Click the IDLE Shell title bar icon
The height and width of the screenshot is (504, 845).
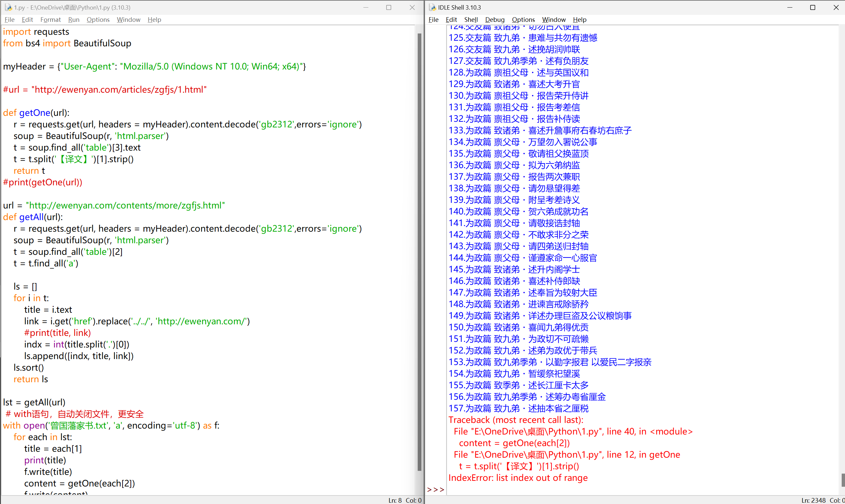pyautogui.click(x=432, y=7)
